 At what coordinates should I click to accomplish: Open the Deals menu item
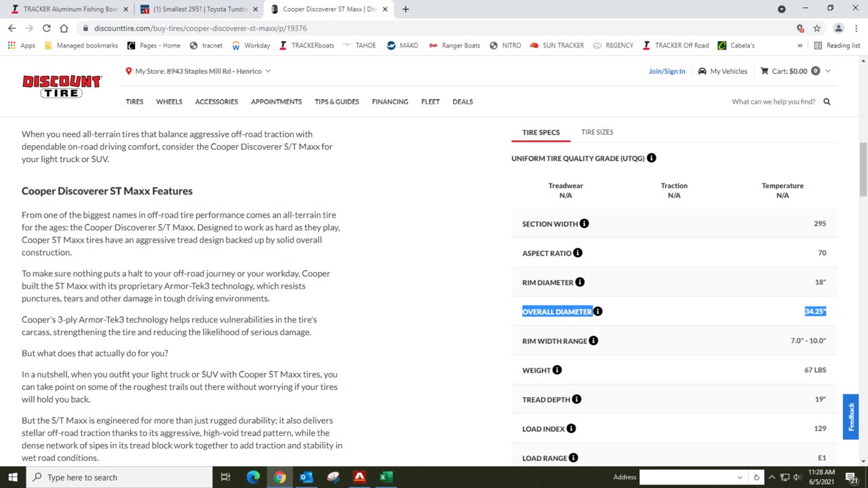(x=462, y=102)
